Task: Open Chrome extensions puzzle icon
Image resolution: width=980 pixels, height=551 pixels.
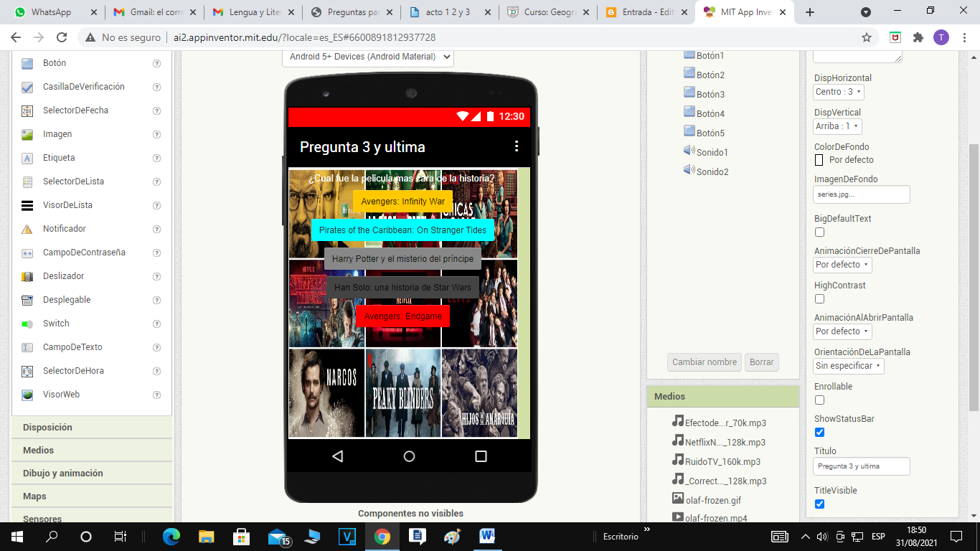Action: (x=918, y=37)
